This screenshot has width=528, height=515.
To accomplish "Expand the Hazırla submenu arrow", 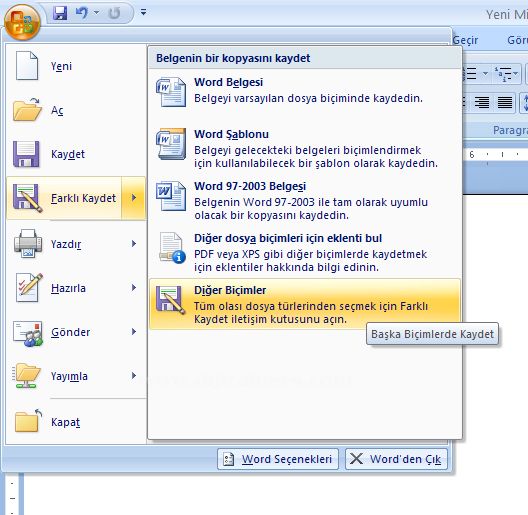I will pyautogui.click(x=134, y=288).
